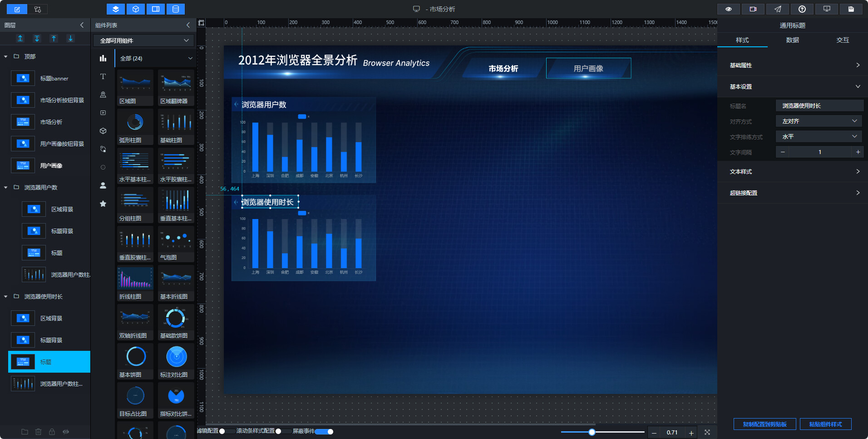Open the 对齐方式 左对齐 dropdown
868x439 pixels.
coord(819,121)
